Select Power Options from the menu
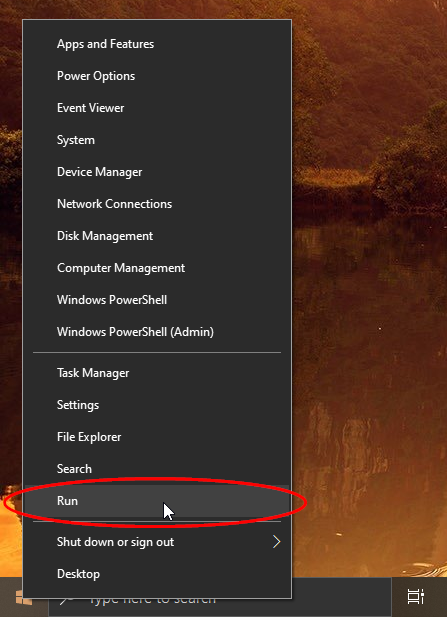 pyautogui.click(x=157, y=76)
